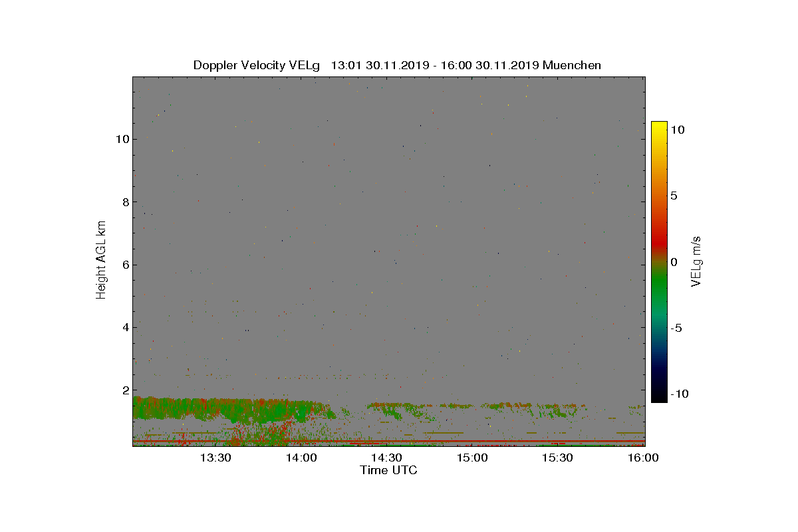The width and height of the screenshot is (798, 532).
Task: Click the height tick label 2
Action: point(124,390)
